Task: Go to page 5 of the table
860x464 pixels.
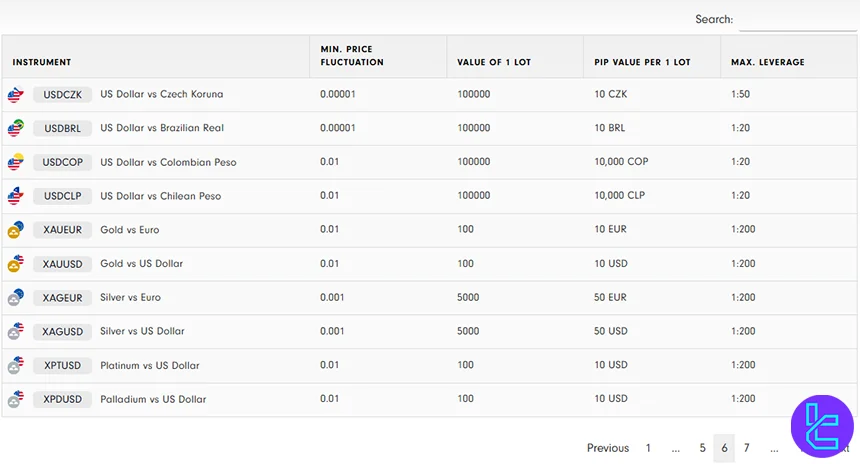Action: click(703, 448)
